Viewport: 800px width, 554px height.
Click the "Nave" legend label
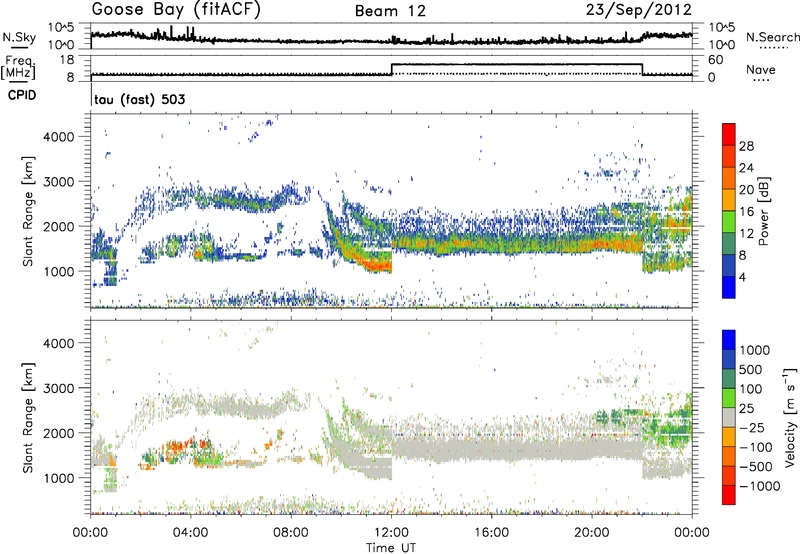[761, 70]
